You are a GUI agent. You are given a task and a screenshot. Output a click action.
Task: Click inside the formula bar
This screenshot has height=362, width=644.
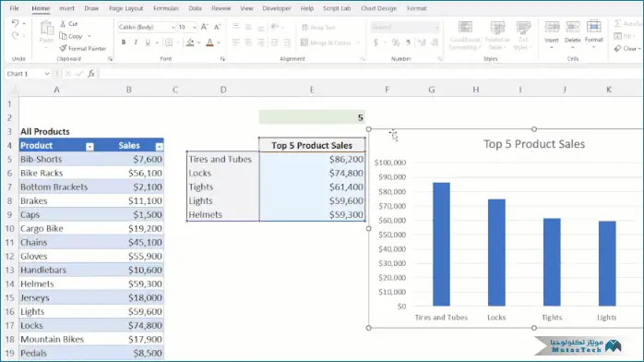[370, 74]
